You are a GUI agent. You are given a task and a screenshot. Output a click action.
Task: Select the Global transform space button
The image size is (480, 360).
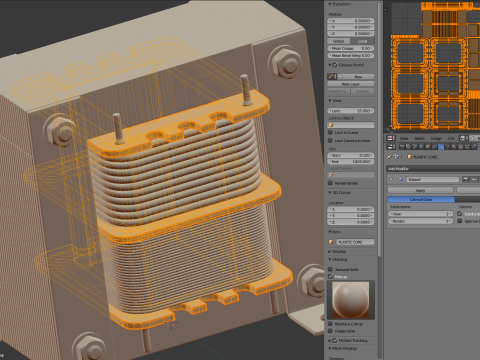[339, 41]
